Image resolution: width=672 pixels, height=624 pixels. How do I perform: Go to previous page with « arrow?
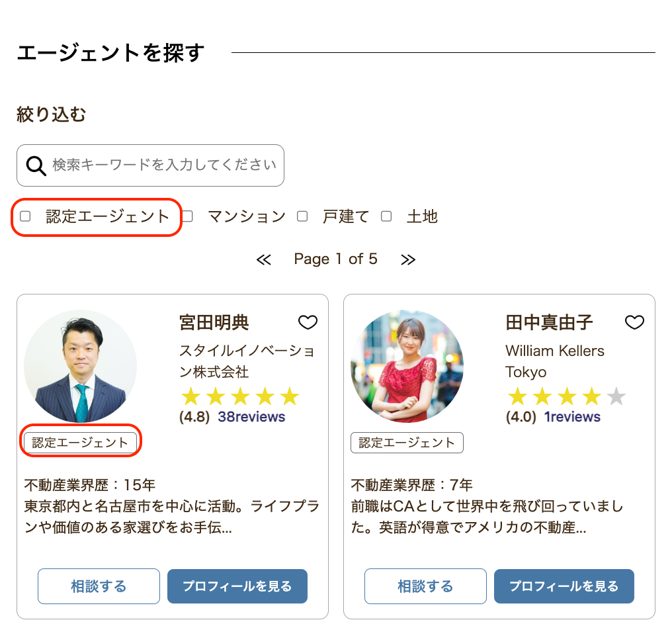coord(263,259)
